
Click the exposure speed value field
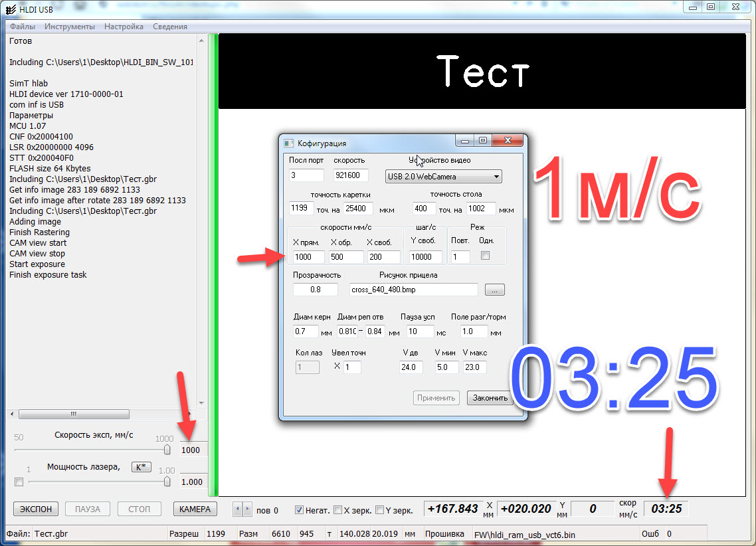point(193,450)
